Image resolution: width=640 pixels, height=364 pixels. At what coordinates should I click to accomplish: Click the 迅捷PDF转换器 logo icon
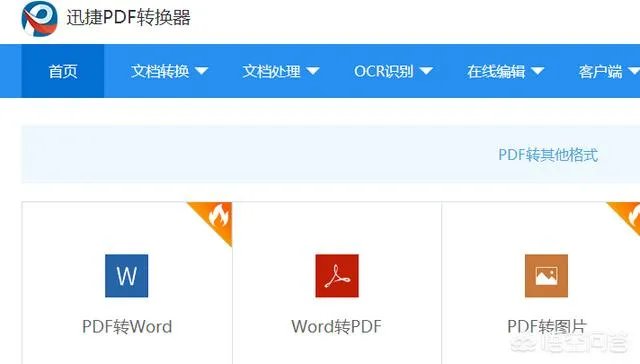click(x=39, y=19)
